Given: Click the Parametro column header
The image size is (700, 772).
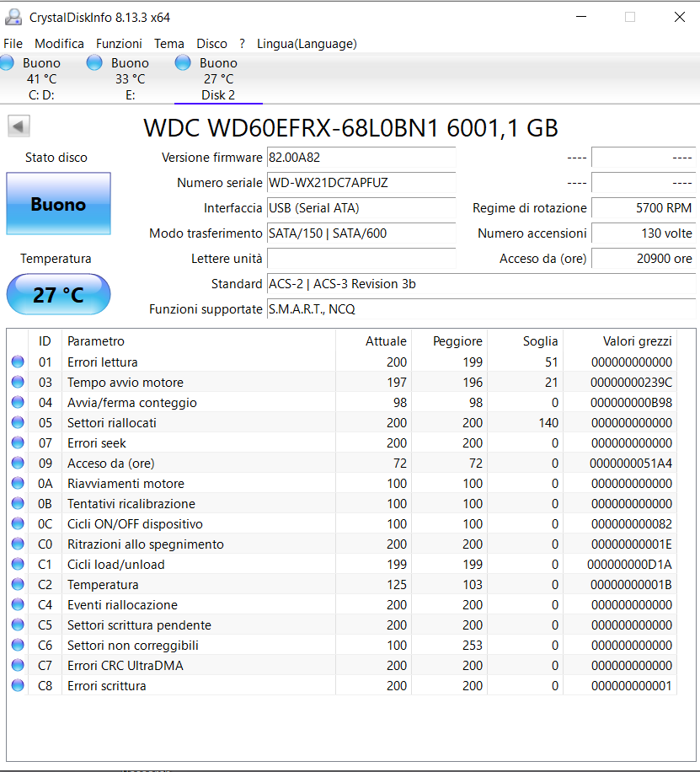Looking at the screenshot, I should pyautogui.click(x=199, y=341).
